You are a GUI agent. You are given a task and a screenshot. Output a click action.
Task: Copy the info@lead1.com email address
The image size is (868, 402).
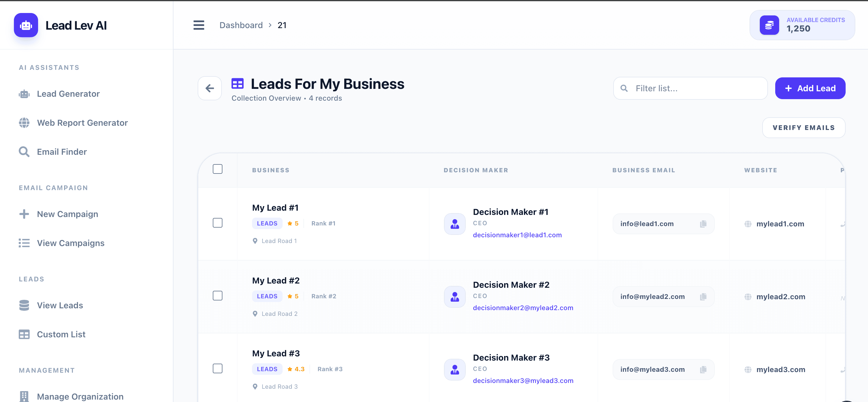pyautogui.click(x=703, y=224)
